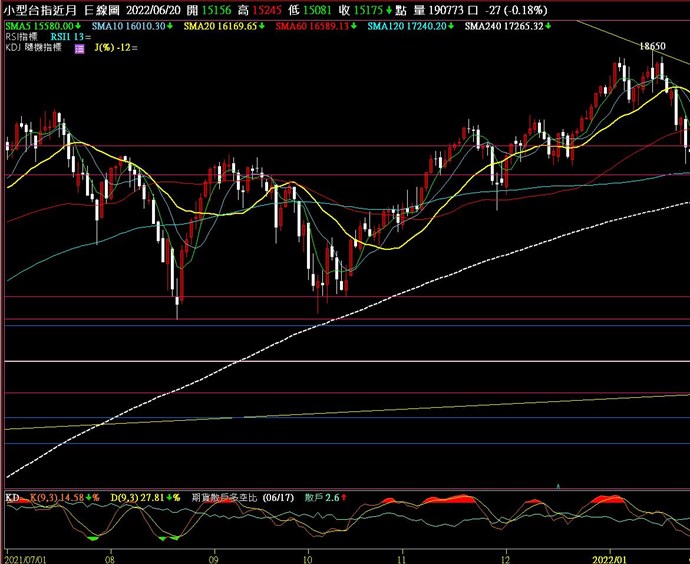690x564 pixels.
Task: Click the 18650 high price marker
Action: 653,47
